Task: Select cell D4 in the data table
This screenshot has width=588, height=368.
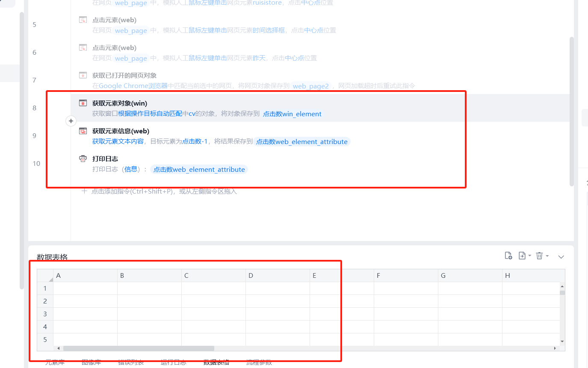Action: (278, 327)
